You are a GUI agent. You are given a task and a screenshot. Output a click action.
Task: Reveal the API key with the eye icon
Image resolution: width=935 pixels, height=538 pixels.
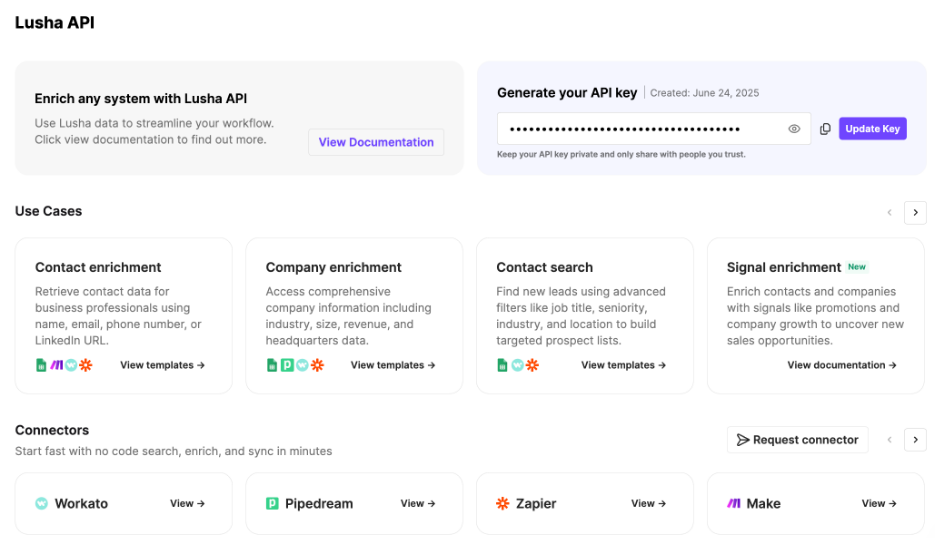click(794, 129)
